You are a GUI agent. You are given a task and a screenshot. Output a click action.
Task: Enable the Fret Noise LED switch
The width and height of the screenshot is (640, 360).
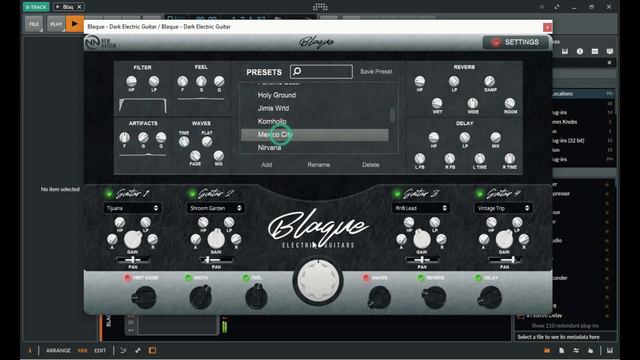click(x=127, y=278)
